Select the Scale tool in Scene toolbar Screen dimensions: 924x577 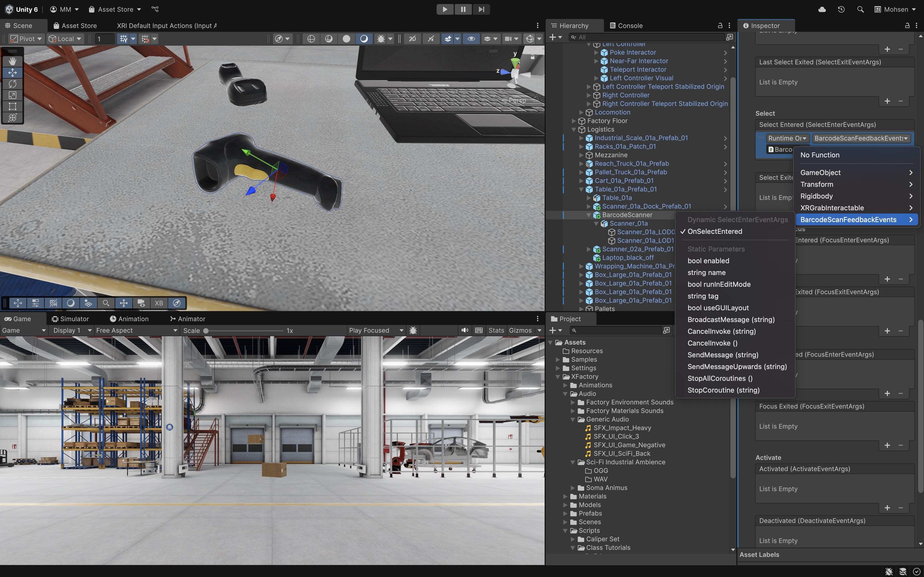[x=12, y=95]
